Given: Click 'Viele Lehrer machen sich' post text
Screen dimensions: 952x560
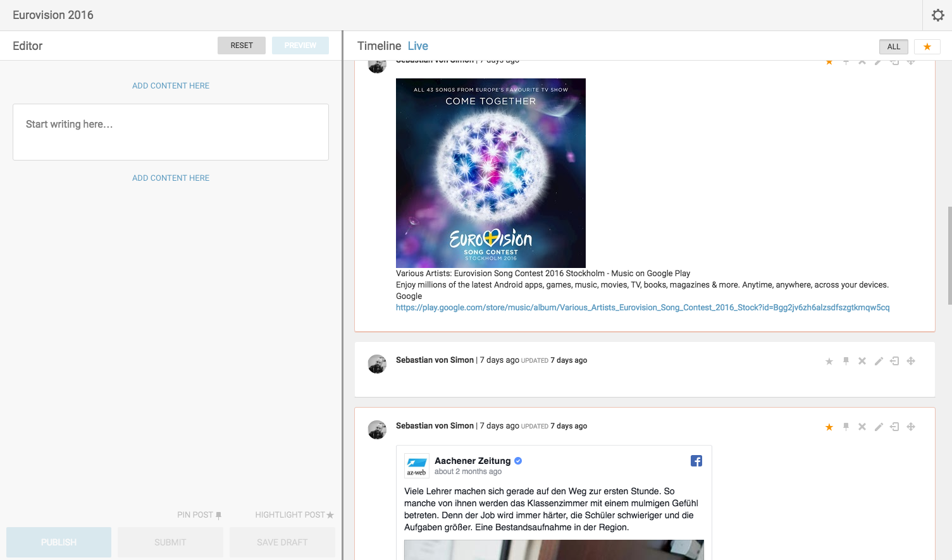Looking at the screenshot, I should pos(552,509).
